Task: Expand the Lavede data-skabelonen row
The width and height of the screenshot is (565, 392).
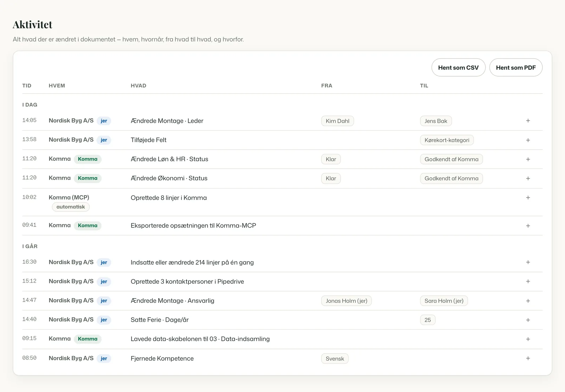Action: [528, 339]
